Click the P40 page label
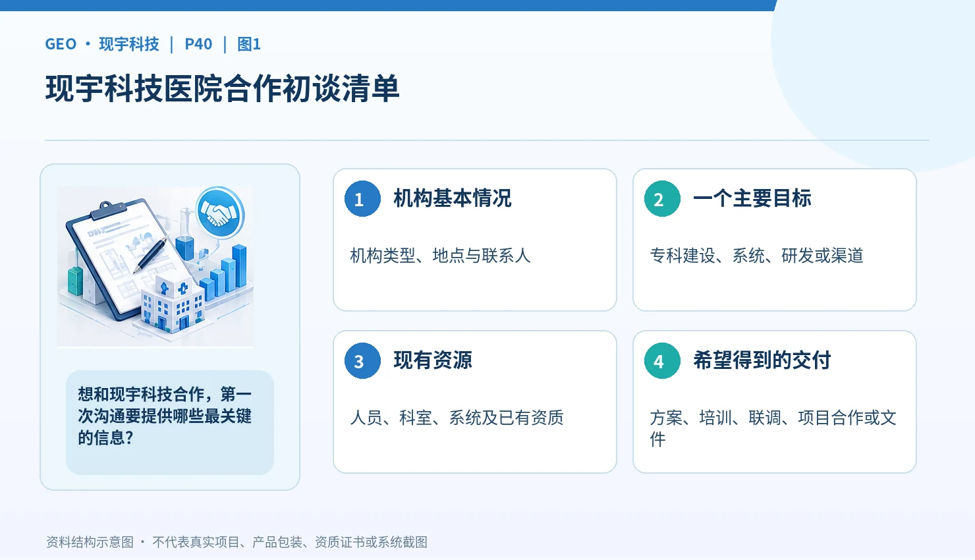The image size is (975, 560). coord(198,44)
